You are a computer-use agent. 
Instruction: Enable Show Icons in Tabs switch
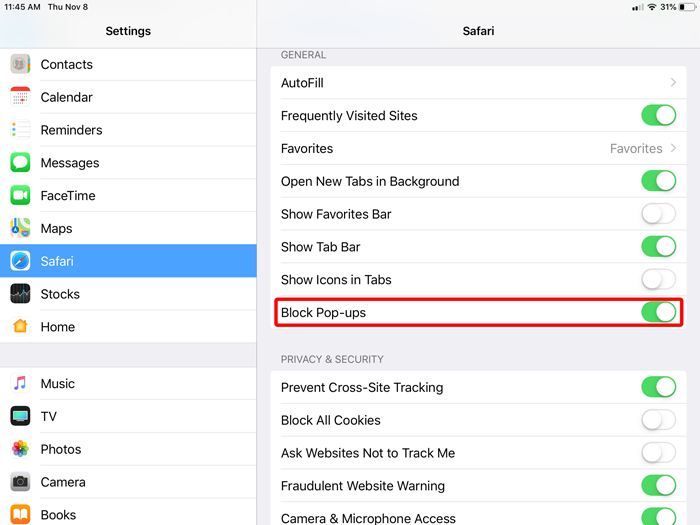pyautogui.click(x=658, y=279)
